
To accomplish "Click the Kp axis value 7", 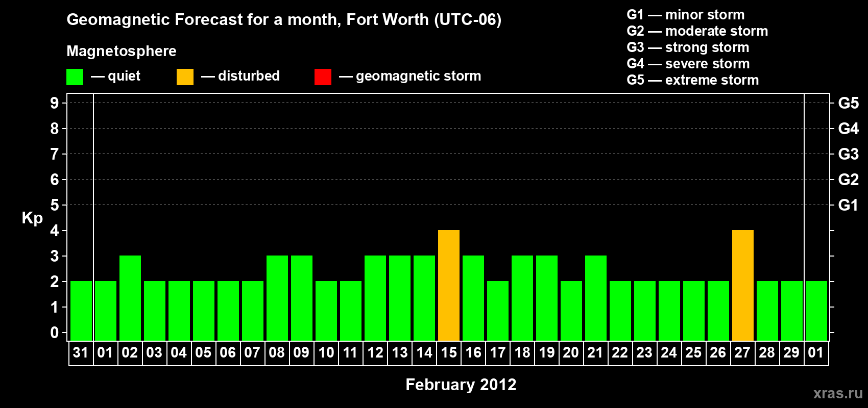I will pos(55,154).
